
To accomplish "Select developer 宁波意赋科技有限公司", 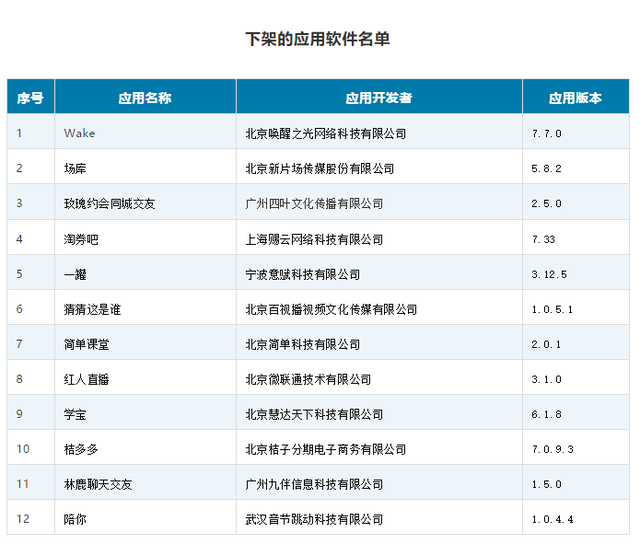I will pos(303,274).
